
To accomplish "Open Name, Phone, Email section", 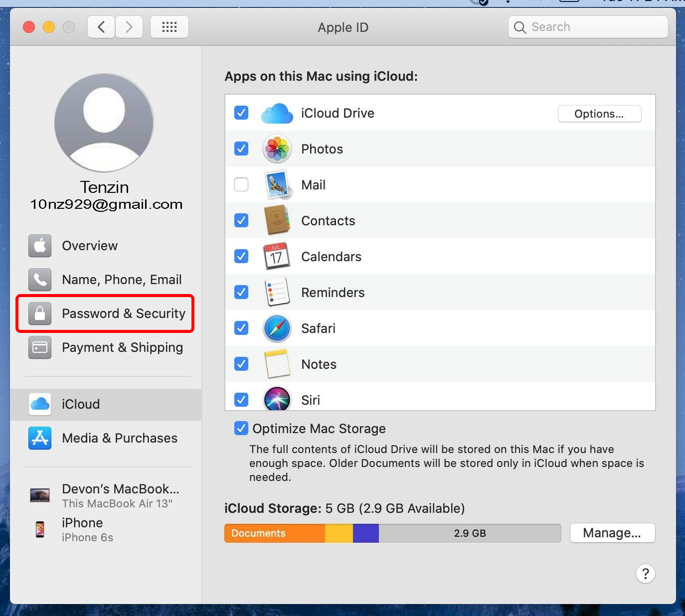I will (106, 280).
